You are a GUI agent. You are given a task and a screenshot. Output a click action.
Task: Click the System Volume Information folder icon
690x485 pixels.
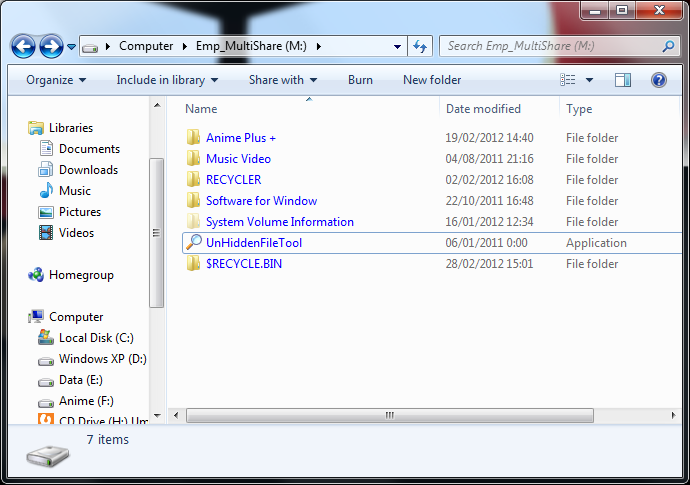coord(193,221)
